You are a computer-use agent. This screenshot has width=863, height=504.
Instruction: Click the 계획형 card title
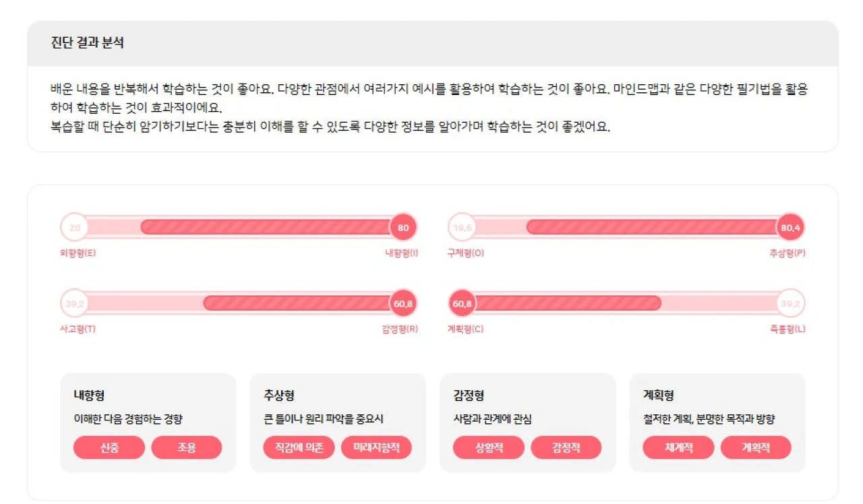pos(659,396)
